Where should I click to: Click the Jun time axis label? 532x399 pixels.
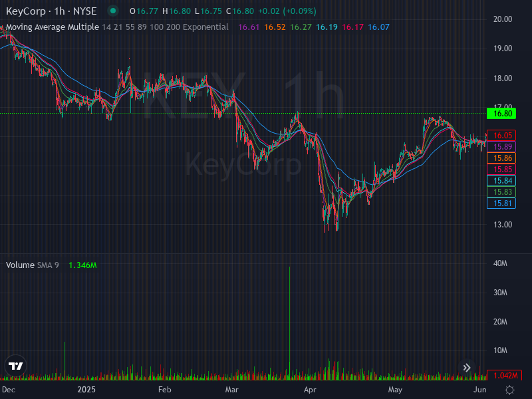click(x=479, y=390)
